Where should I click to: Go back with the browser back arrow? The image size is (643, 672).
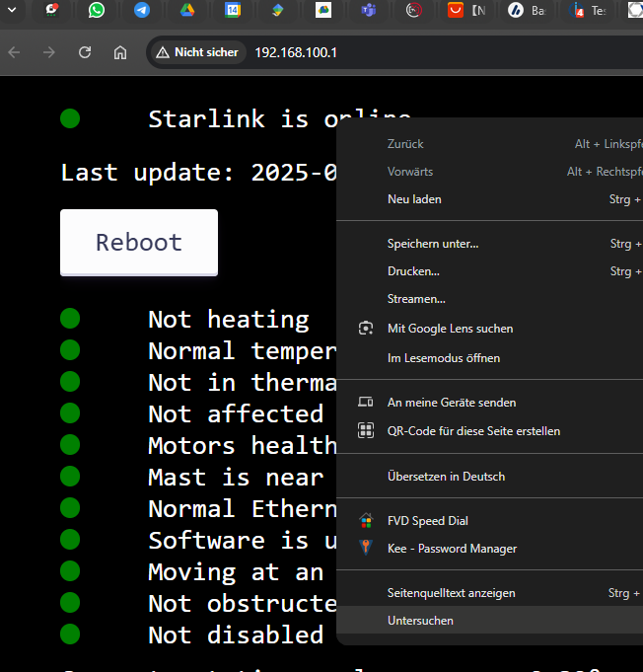pyautogui.click(x=14, y=52)
